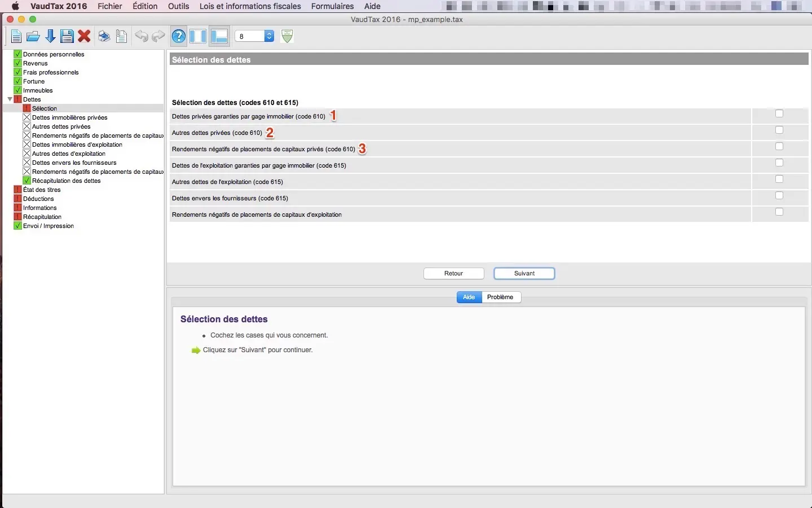Check Dettes de l'exploitation garanties par gage

coord(779,163)
